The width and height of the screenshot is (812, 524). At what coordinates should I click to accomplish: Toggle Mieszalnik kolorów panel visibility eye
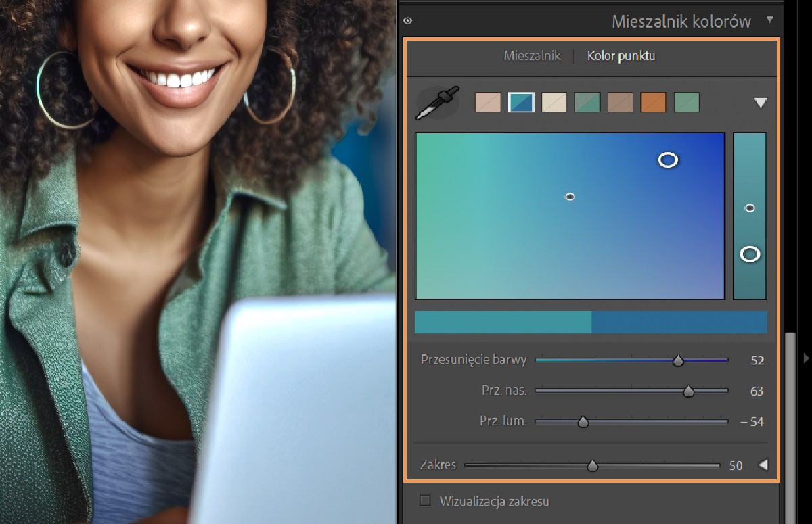[x=407, y=21]
